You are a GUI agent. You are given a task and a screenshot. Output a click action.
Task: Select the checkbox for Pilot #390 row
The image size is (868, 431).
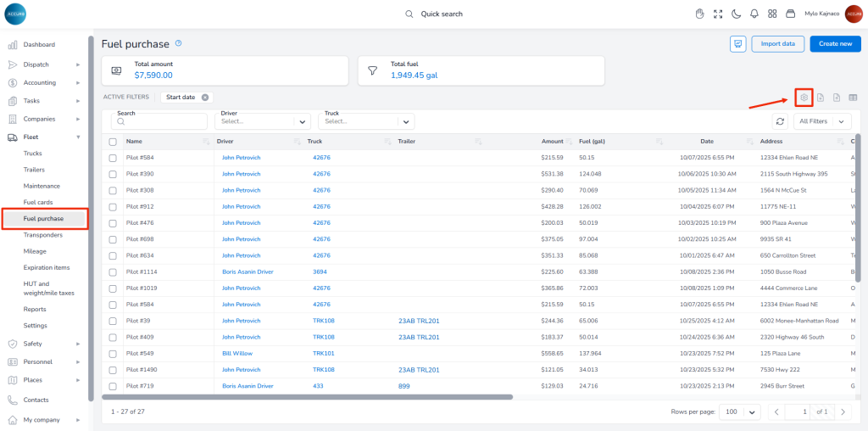(x=113, y=174)
